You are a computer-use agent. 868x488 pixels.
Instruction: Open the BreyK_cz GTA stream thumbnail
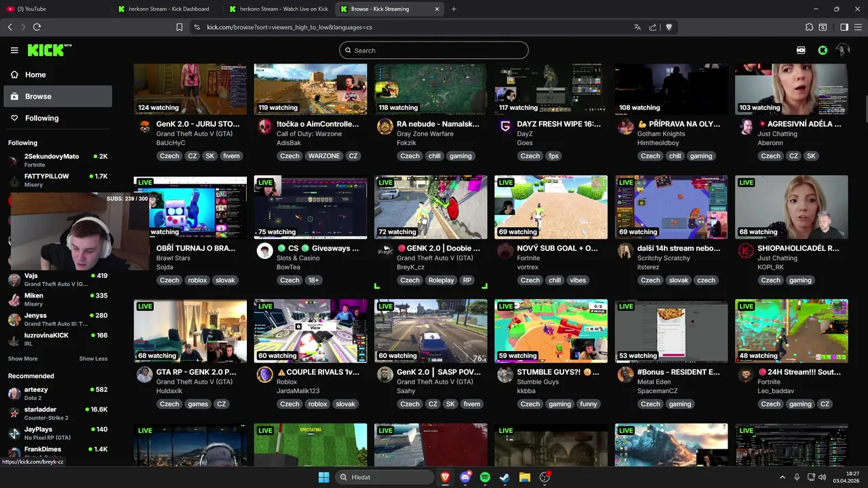point(431,207)
